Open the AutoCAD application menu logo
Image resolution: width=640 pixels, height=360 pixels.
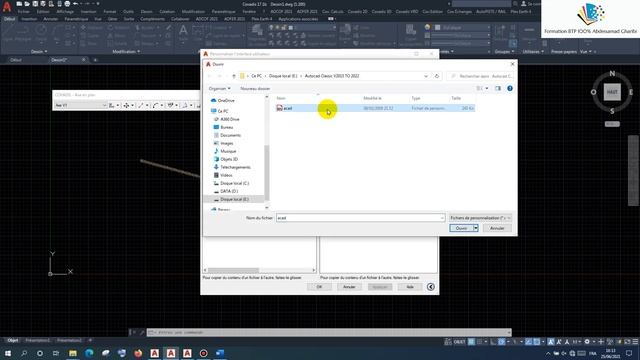7,7
